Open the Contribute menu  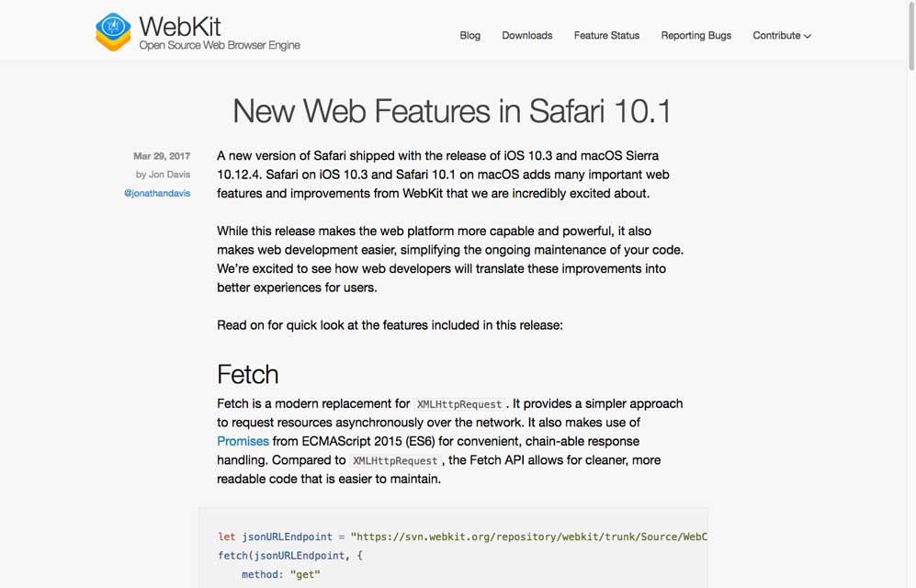point(776,36)
